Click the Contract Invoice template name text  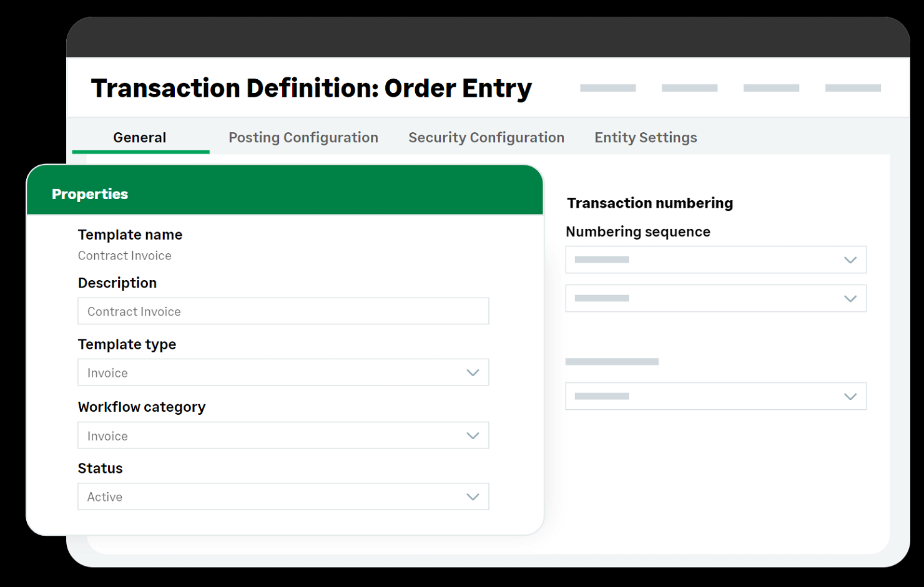pos(124,255)
